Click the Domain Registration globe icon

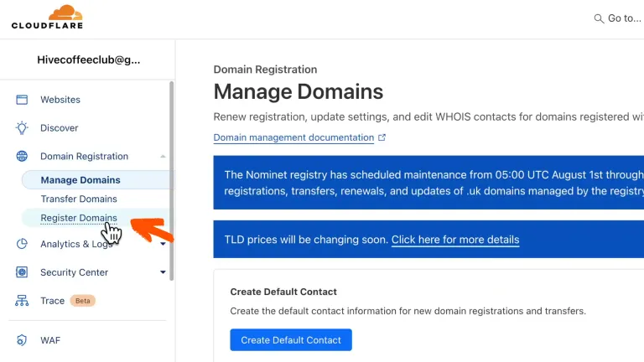[x=23, y=157]
